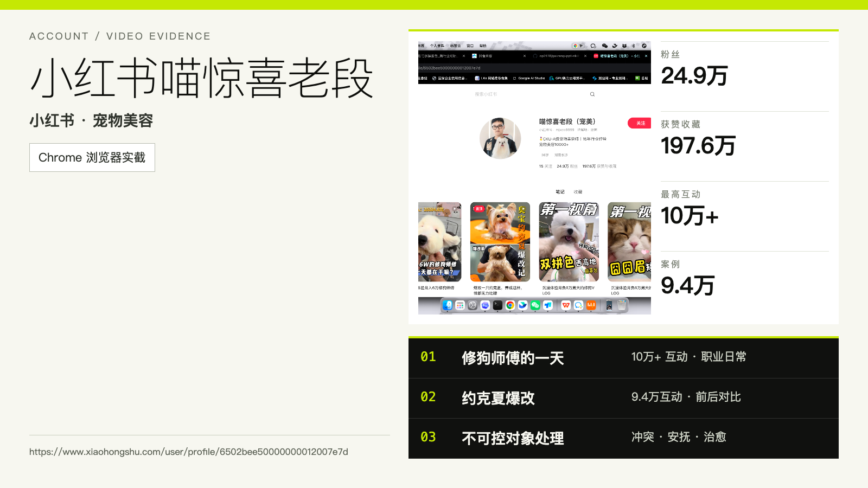Viewport: 868px width, 488px height.
Task: Open WeChat from the Dock
Action: pyautogui.click(x=535, y=305)
